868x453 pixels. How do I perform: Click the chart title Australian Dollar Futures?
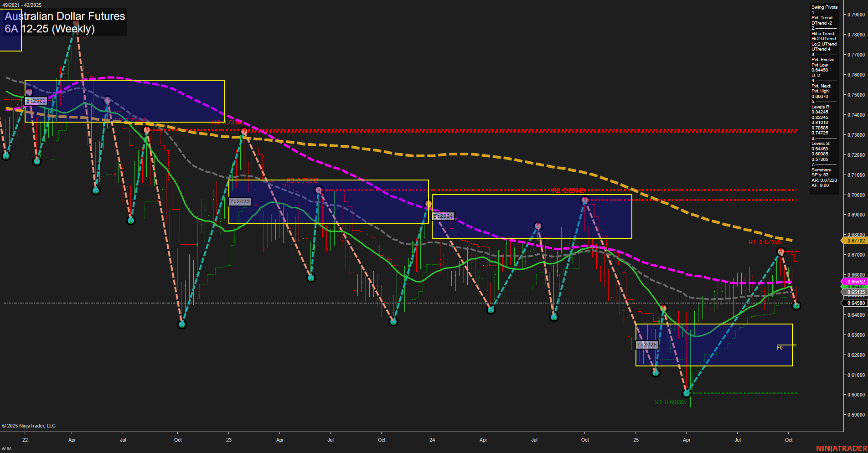[65, 16]
